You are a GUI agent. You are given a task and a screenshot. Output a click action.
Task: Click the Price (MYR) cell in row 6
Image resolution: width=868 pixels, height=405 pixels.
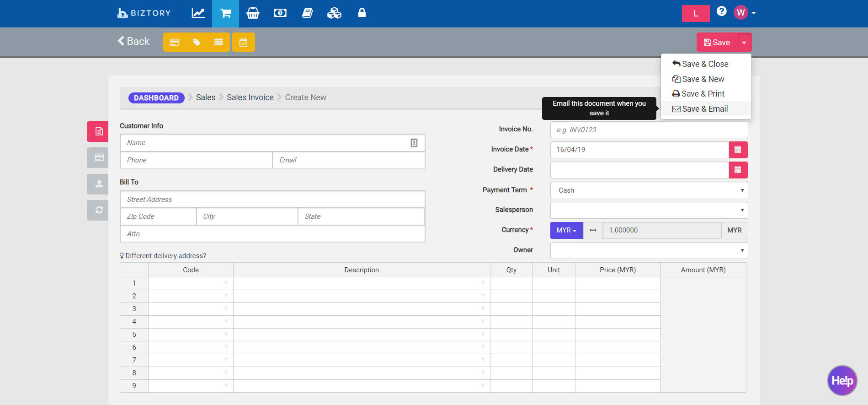point(618,347)
